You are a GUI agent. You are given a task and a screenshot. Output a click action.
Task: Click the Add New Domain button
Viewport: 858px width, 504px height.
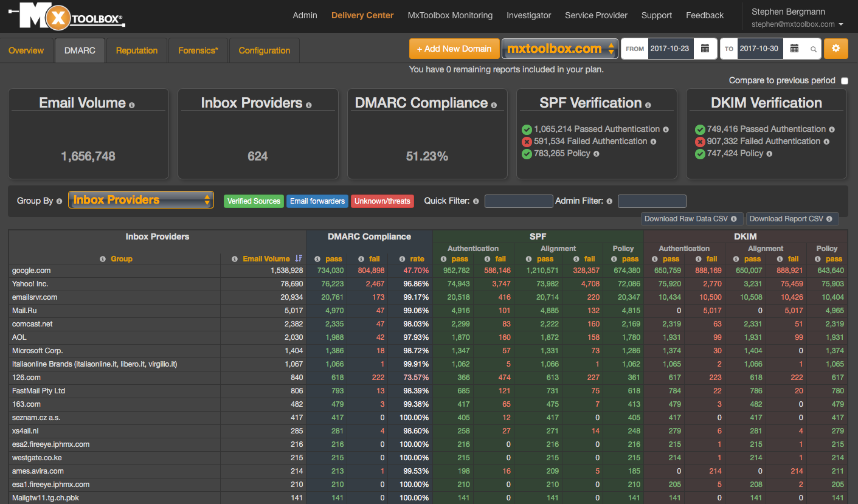pos(454,49)
